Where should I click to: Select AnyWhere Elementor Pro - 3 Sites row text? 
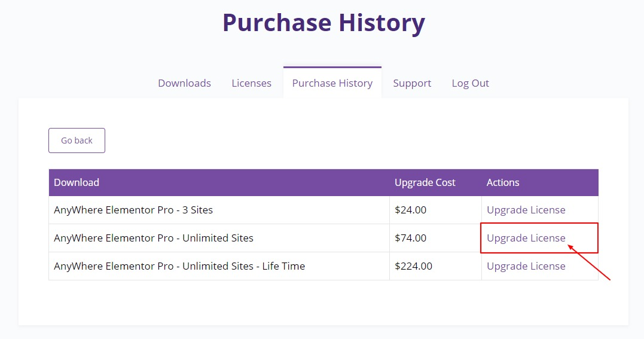(133, 210)
